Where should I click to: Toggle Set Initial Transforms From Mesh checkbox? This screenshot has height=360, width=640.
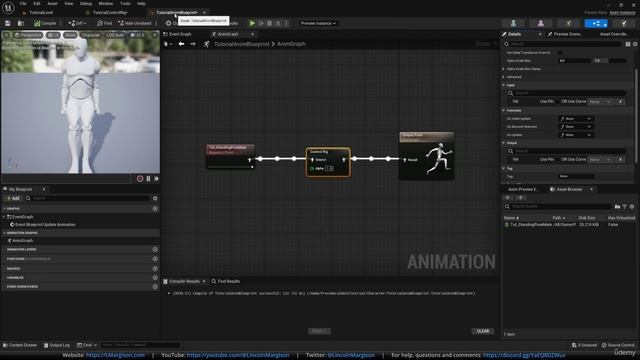pyautogui.click(x=560, y=53)
